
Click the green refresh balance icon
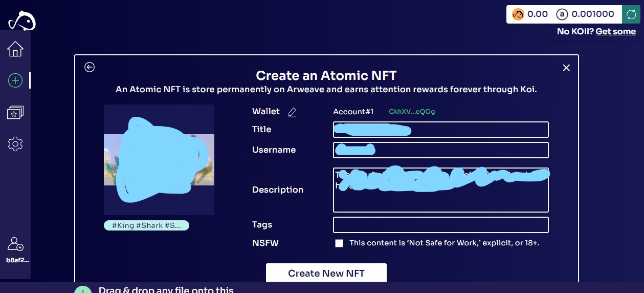pos(629,14)
